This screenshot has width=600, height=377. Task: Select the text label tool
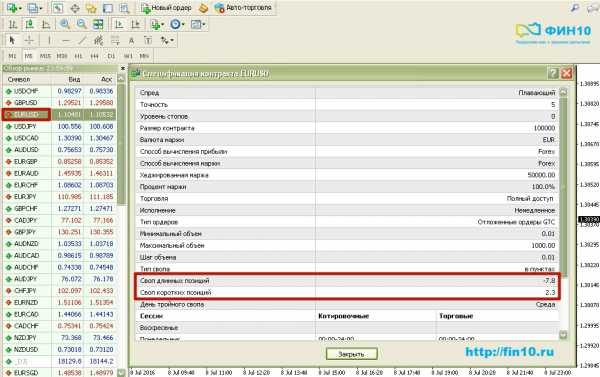[x=148, y=40]
